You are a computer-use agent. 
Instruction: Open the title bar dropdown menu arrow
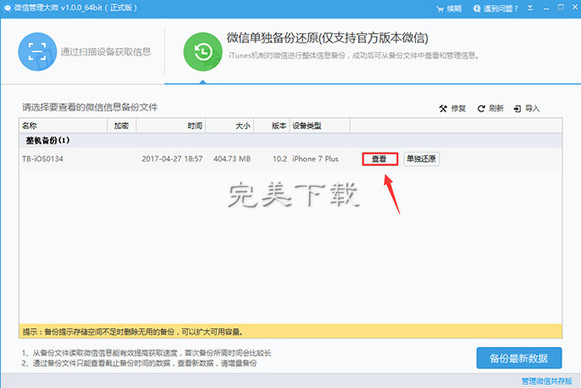(530, 8)
